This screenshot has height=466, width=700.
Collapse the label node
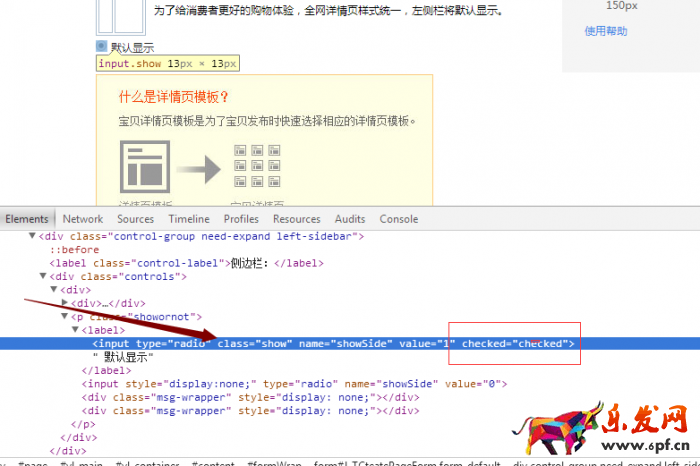[x=75, y=329]
